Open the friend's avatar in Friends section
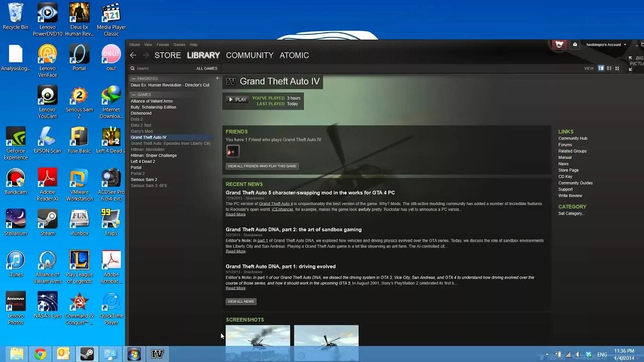 232,151
